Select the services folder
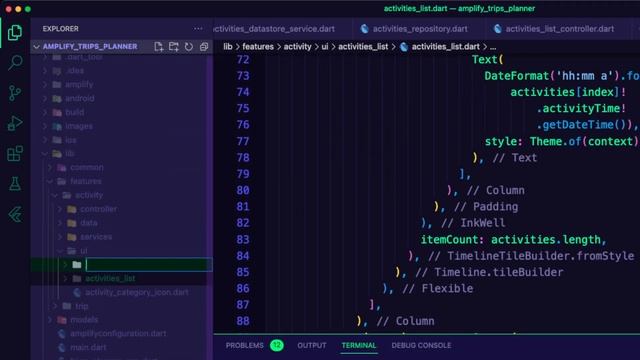Image resolution: width=640 pixels, height=360 pixels. point(96,237)
